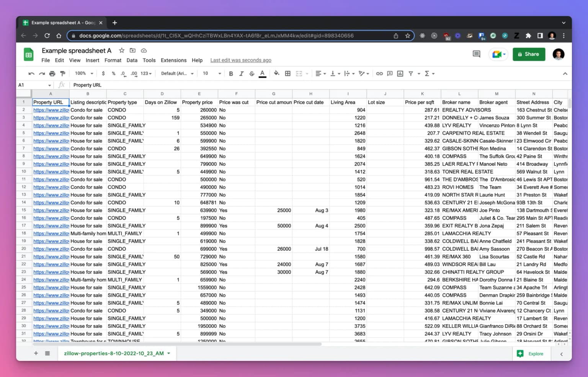Open the horizontal align dropdown
The height and width of the screenshot is (377, 588).
[320, 73]
